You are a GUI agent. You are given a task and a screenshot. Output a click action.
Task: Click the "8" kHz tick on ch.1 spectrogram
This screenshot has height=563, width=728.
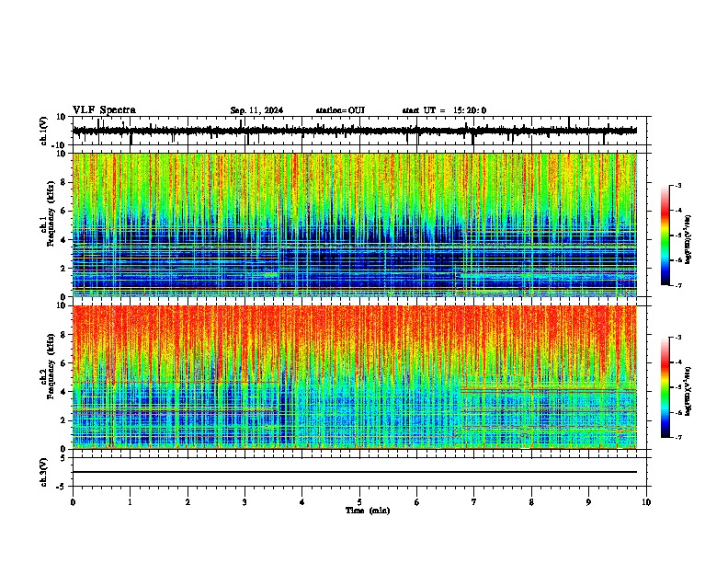coord(63,182)
